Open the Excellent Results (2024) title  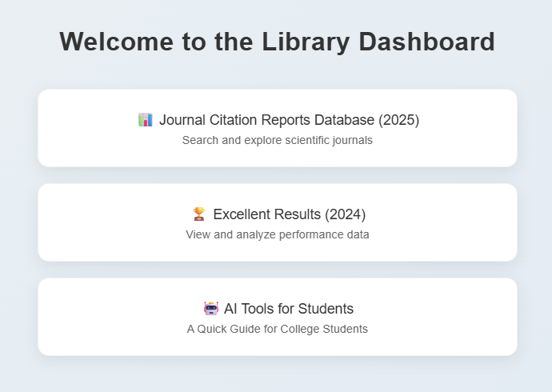(290, 214)
